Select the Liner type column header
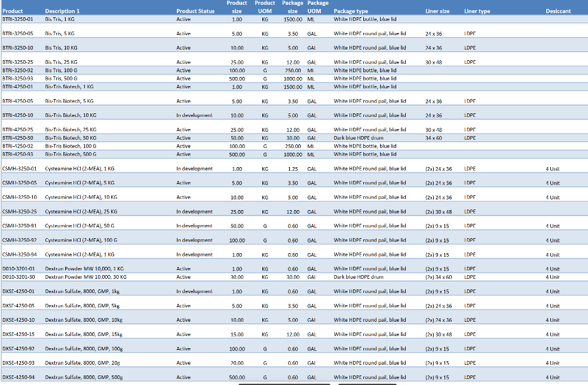 tap(477, 11)
